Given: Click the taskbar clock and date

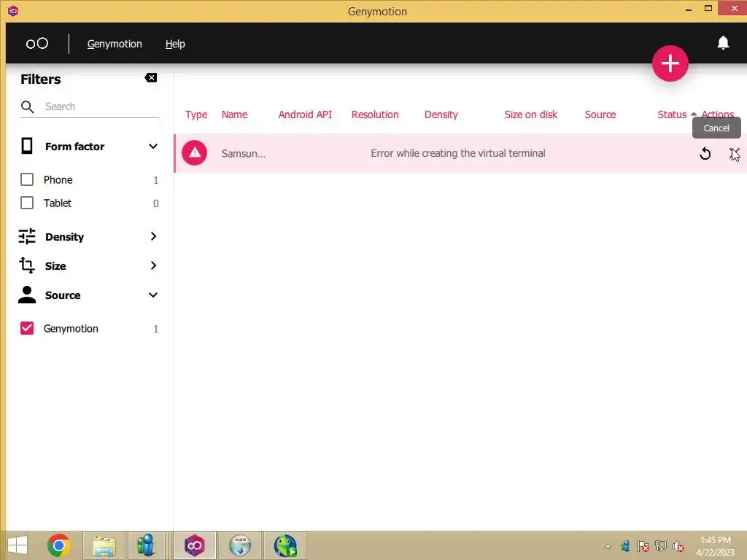Looking at the screenshot, I should pos(715,546).
